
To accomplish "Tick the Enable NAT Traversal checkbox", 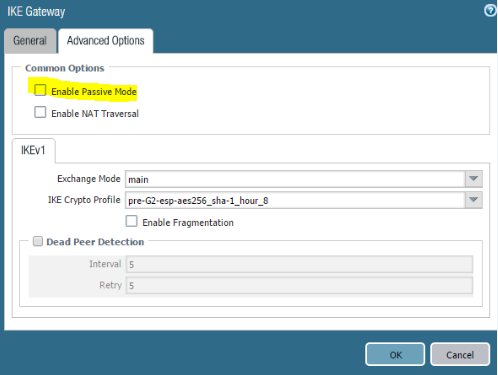I will pos(40,112).
